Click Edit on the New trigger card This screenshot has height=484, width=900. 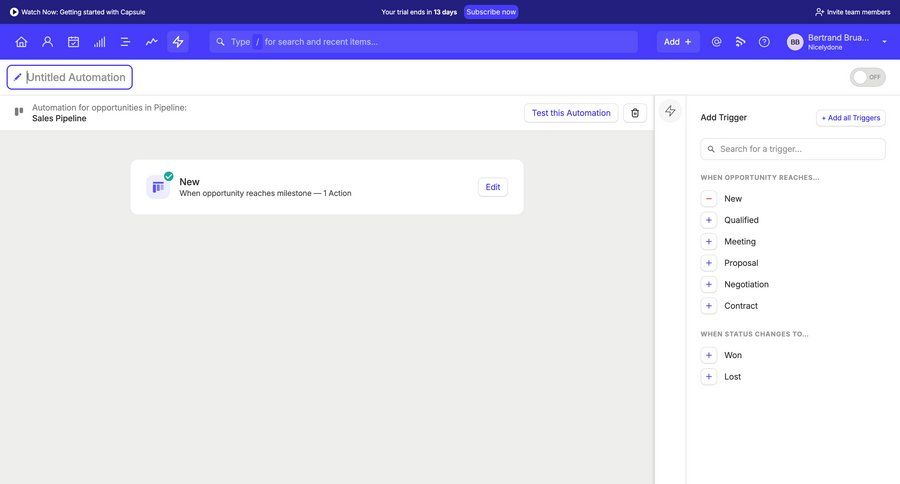(x=492, y=187)
